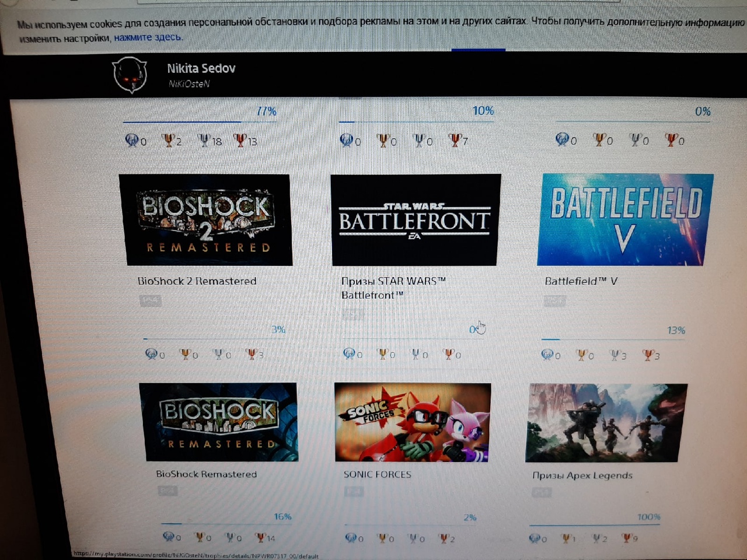The width and height of the screenshot is (747, 560).
Task: Open cookie settings via 'нажмите здесь' link
Action: click(x=148, y=37)
